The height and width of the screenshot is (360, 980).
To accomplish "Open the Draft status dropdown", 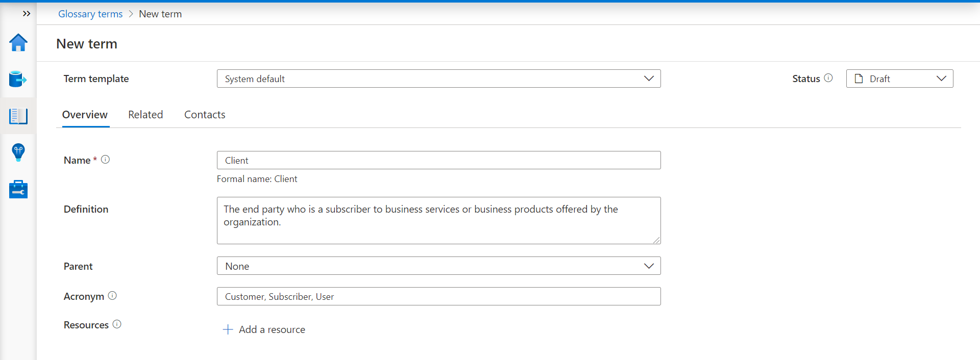I will pos(899,79).
